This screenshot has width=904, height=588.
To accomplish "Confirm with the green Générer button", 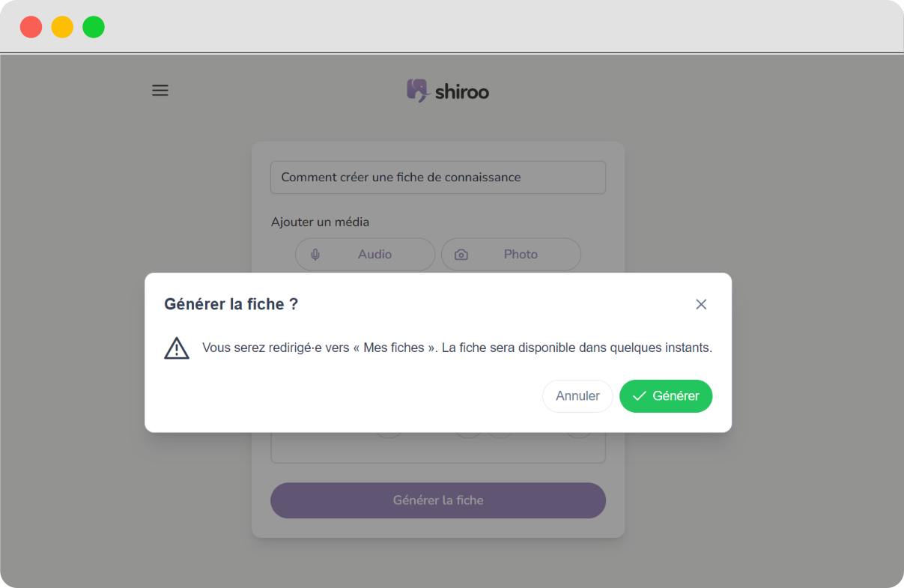I will 665,396.
